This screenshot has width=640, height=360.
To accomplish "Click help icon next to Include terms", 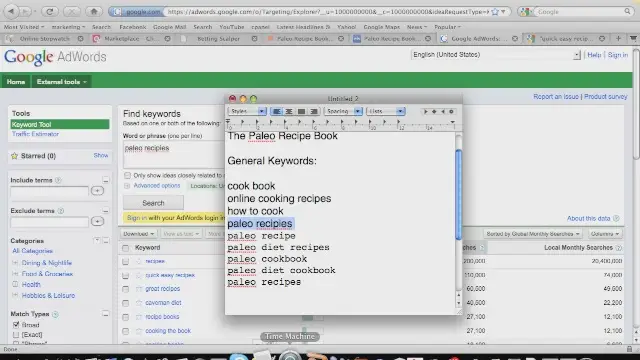I will tap(58, 180).
